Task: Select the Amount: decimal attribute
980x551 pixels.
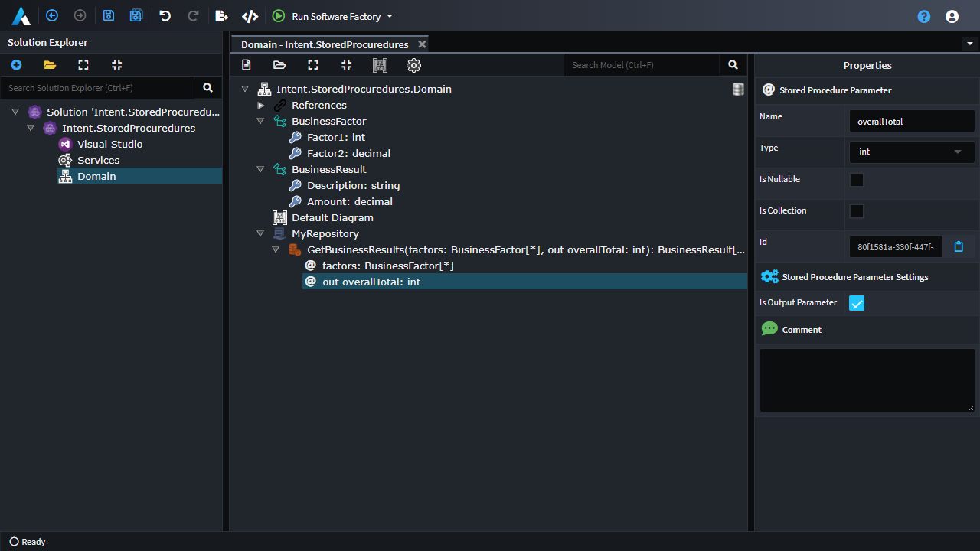Action: pyautogui.click(x=350, y=201)
